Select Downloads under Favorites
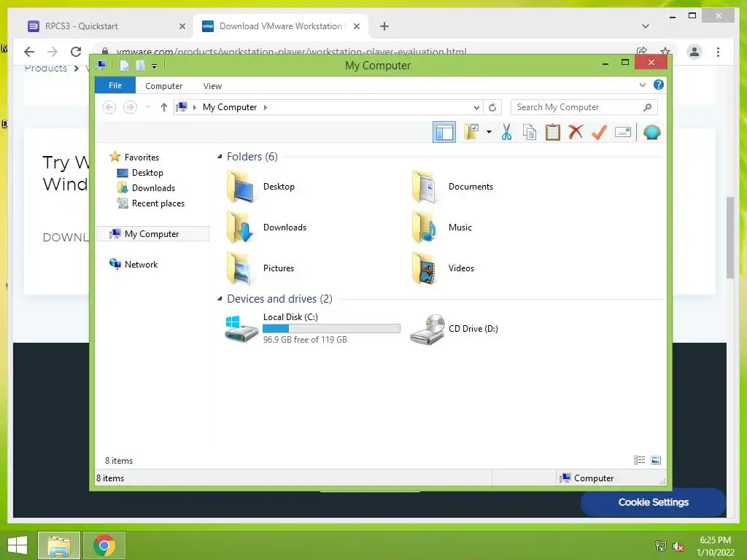The height and width of the screenshot is (560, 747). click(146, 187)
